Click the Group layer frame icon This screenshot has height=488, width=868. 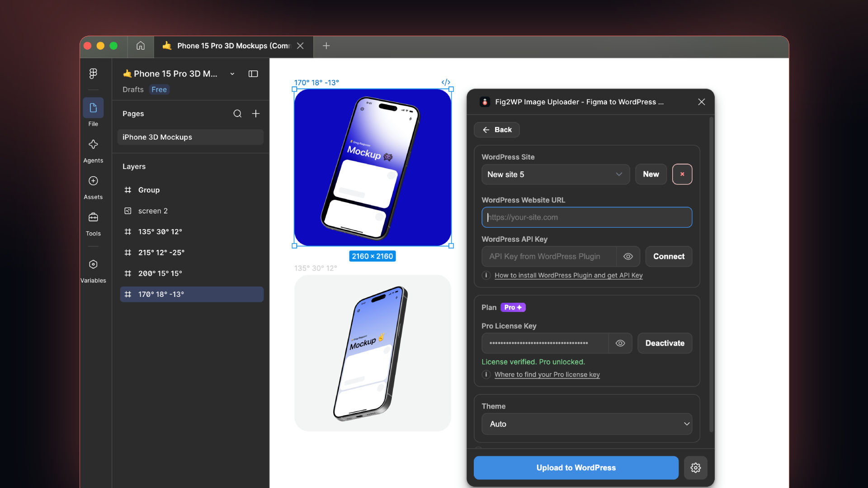128,190
